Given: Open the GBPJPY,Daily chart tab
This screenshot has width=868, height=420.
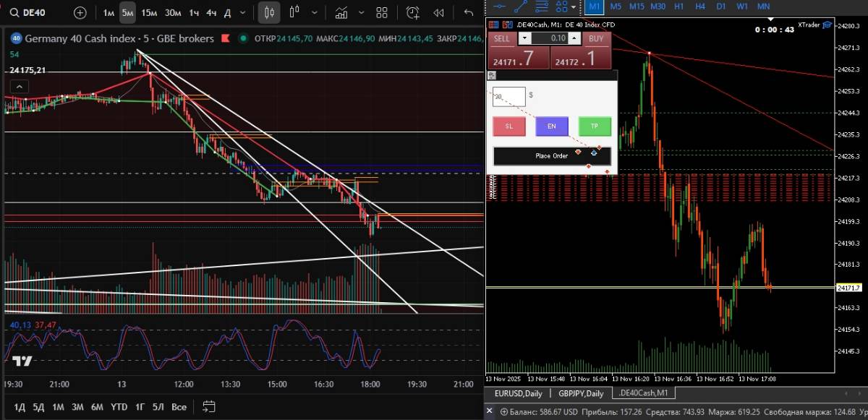Looking at the screenshot, I should pos(580,393).
